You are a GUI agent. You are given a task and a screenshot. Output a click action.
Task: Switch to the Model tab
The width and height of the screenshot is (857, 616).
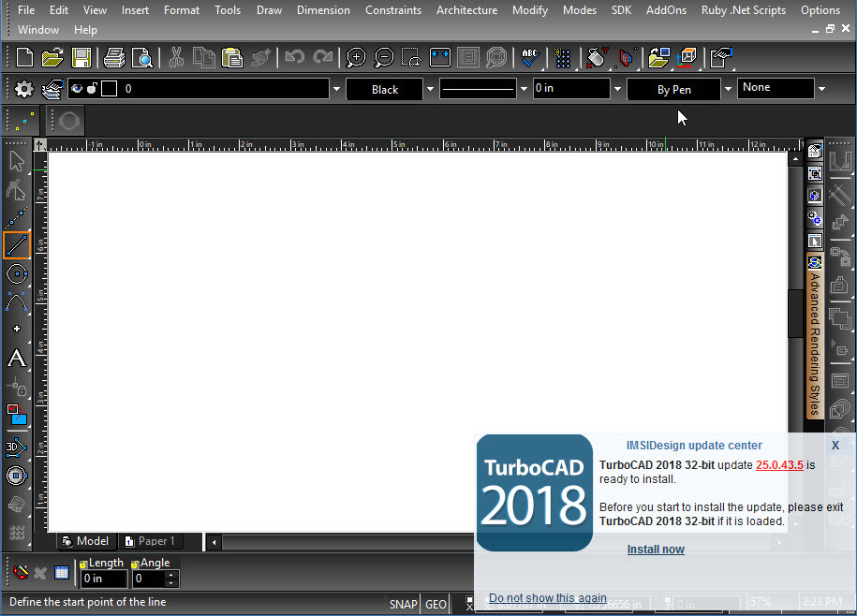[86, 541]
